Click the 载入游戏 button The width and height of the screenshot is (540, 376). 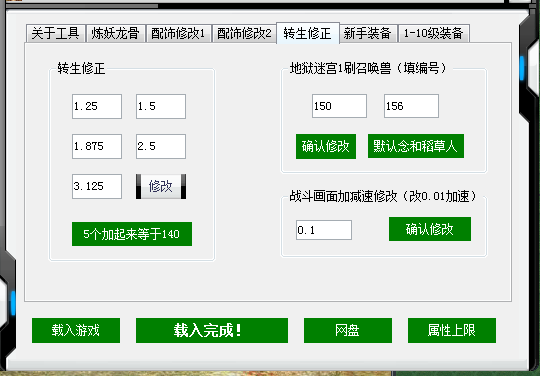tap(76, 331)
